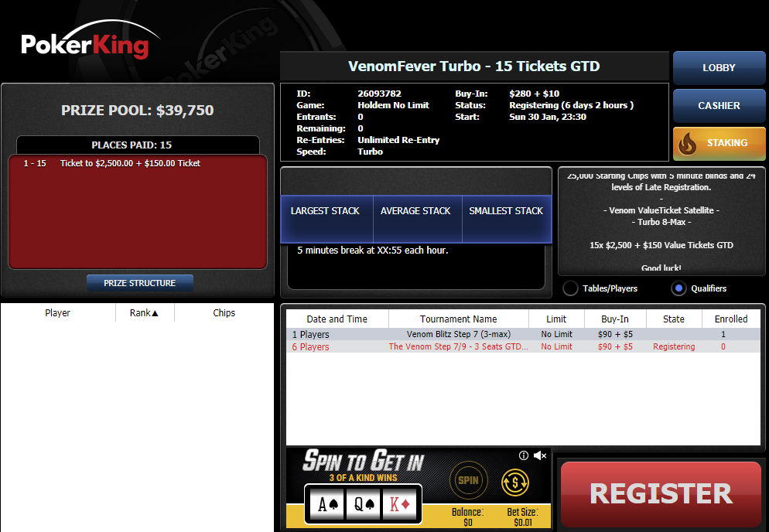Open the slot game info icon
This screenshot has width=769, height=532.
(x=523, y=455)
